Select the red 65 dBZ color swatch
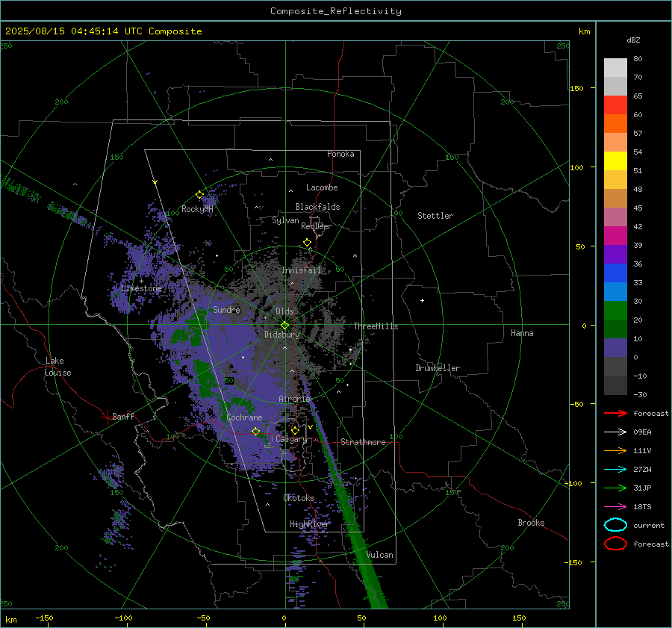The height and width of the screenshot is (628, 672). tap(615, 105)
